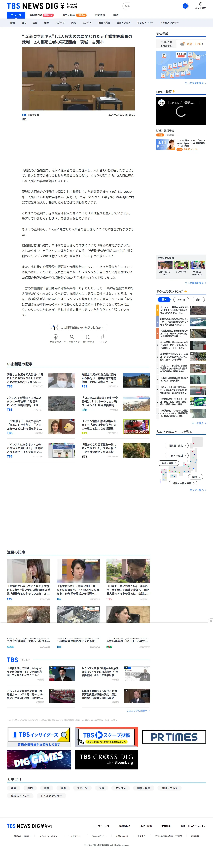Screen dimensions: 213x868
Task: Open the 九州・沖縄 area news
Action: (168, 463)
